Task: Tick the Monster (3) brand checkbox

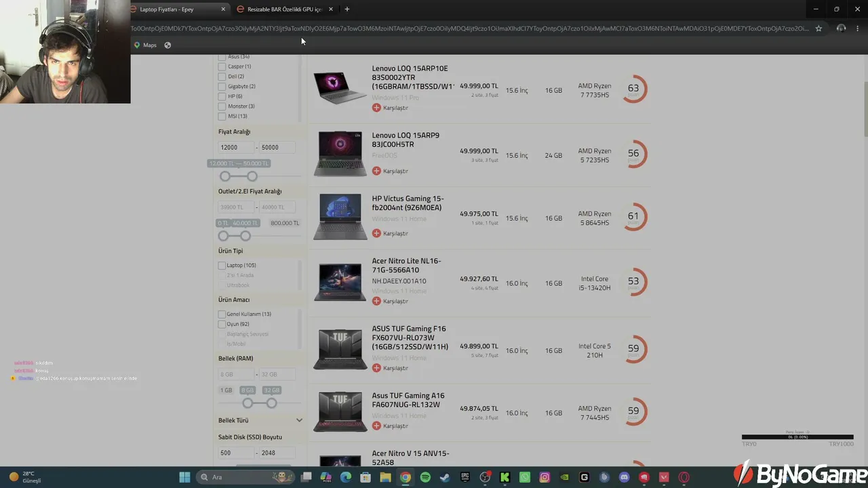Action: coord(222,106)
